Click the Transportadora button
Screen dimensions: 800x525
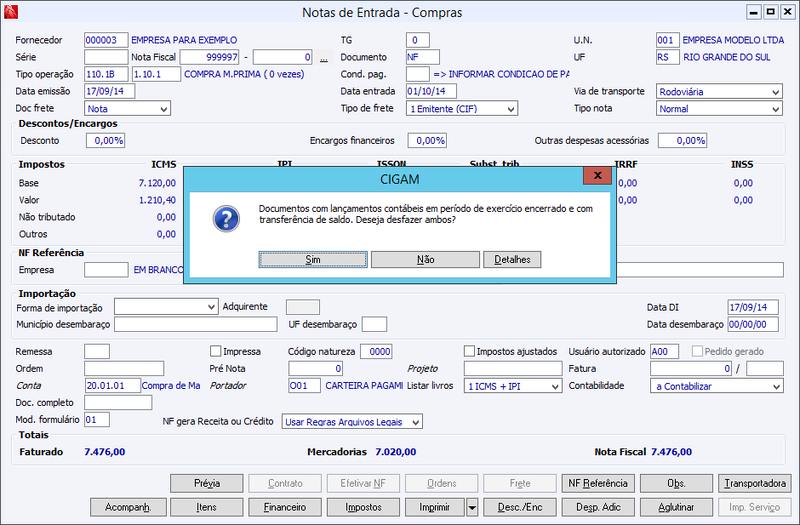pyautogui.click(x=755, y=483)
